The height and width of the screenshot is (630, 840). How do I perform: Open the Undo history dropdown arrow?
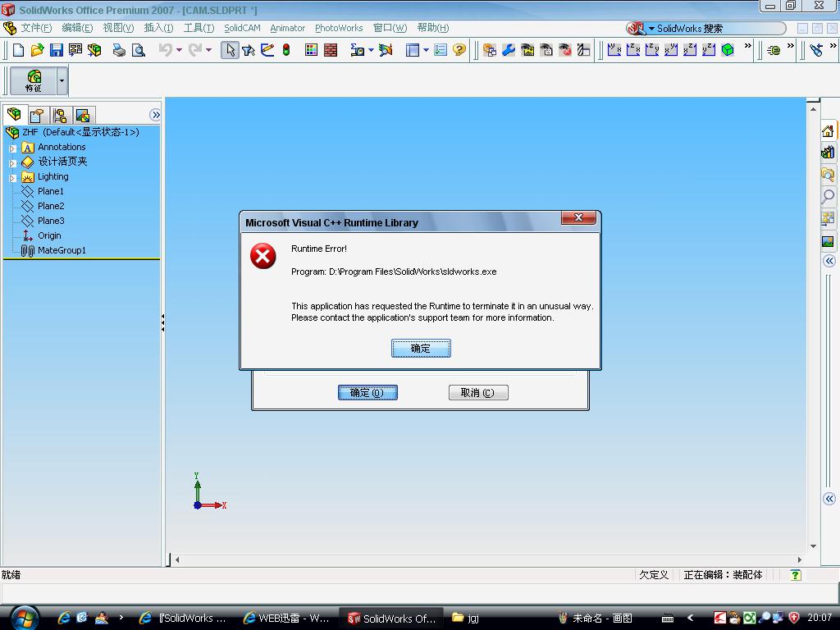[x=179, y=50]
